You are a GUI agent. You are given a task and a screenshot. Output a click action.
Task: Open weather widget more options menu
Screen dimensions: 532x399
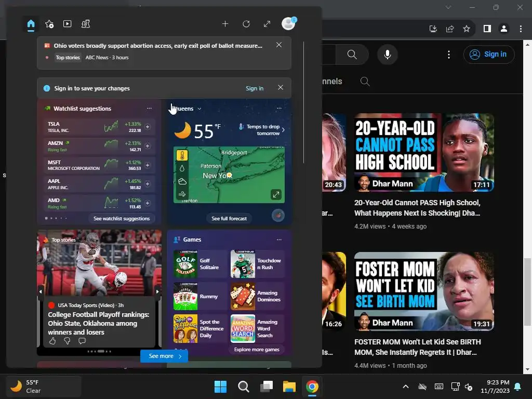coord(279,108)
